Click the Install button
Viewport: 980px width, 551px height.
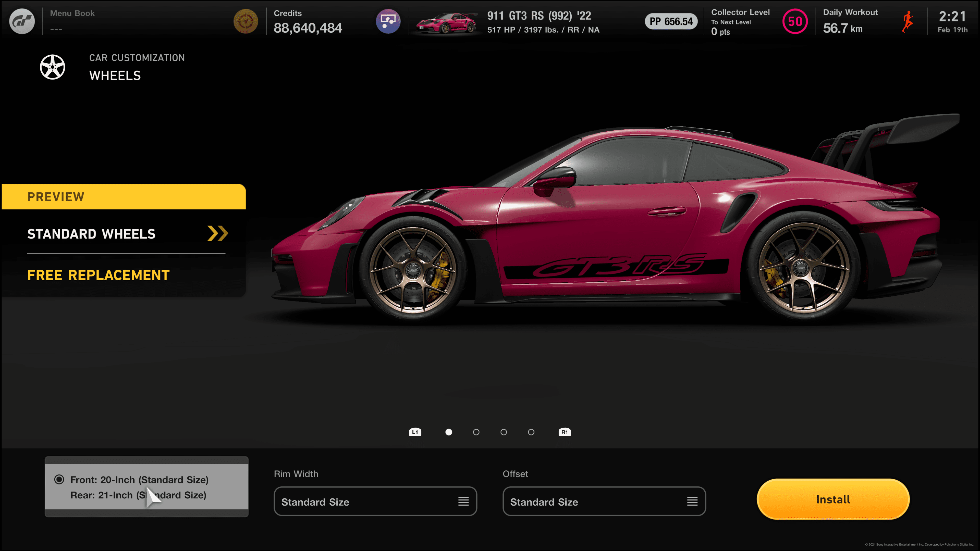pos(833,499)
